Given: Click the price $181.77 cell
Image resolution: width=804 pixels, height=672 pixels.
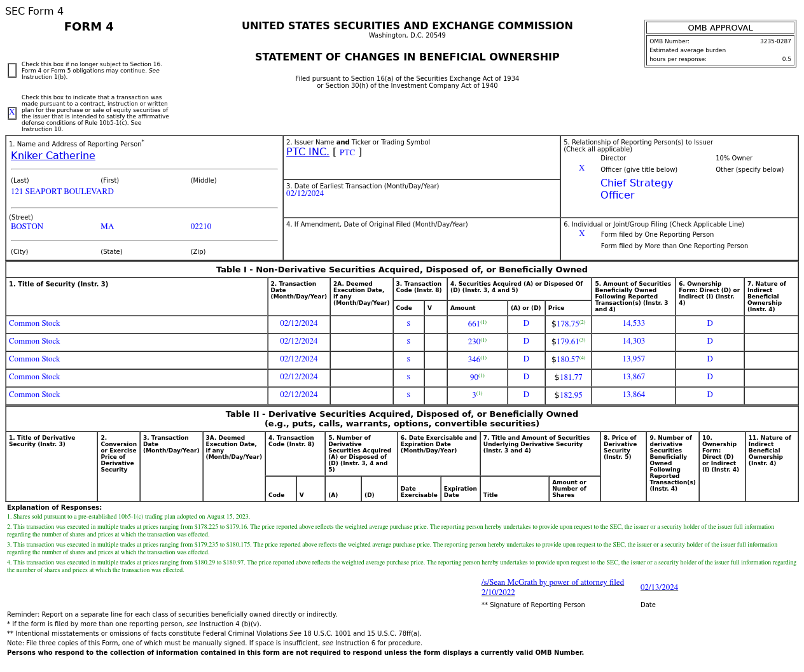Looking at the screenshot, I should pyautogui.click(x=568, y=377).
